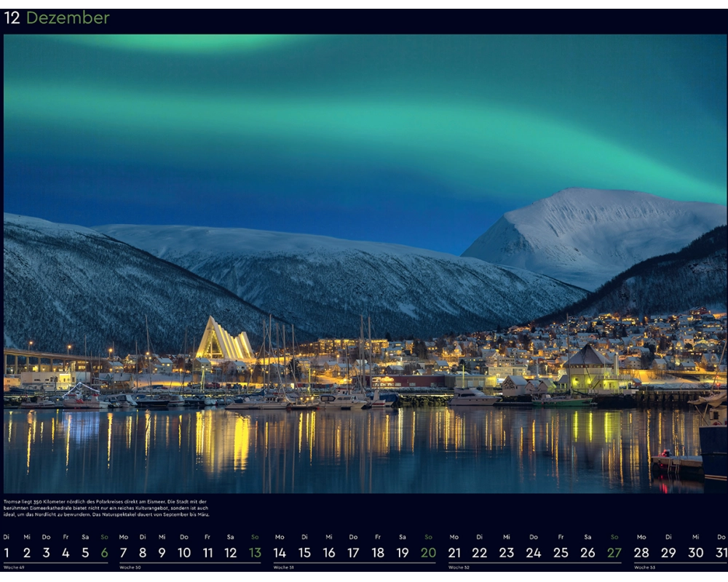The image size is (728, 582).
Task: Choose date 10 in the calendar strip
Action: coord(184,553)
